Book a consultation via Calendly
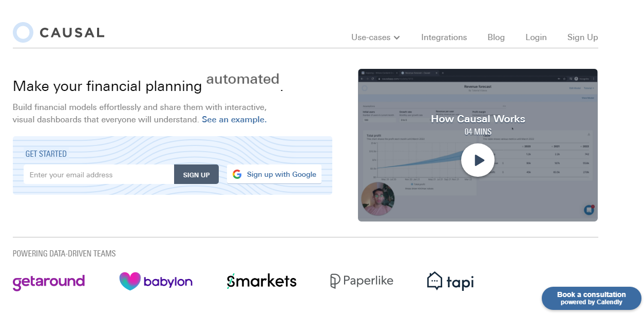This screenshot has height=314, width=644. (591, 298)
